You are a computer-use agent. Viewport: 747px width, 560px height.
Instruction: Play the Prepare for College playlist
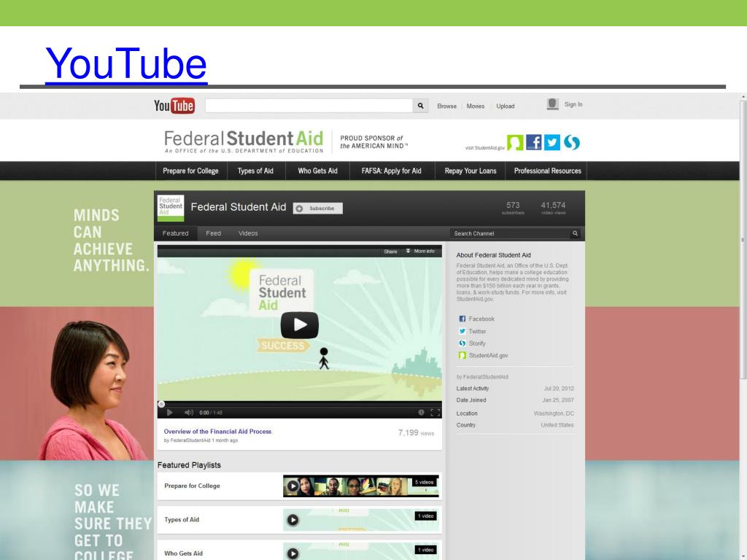click(x=293, y=486)
